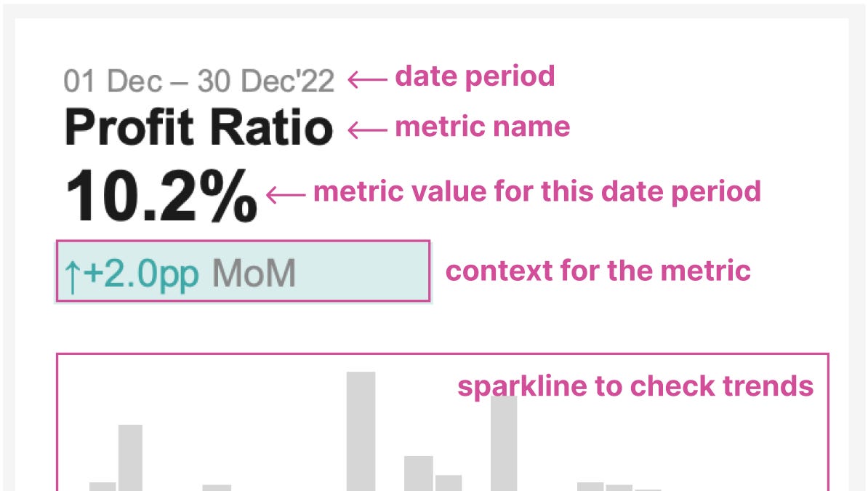This screenshot has width=868, height=491.
Task: Click the green up arrow beside +2.0pp
Action: point(73,276)
